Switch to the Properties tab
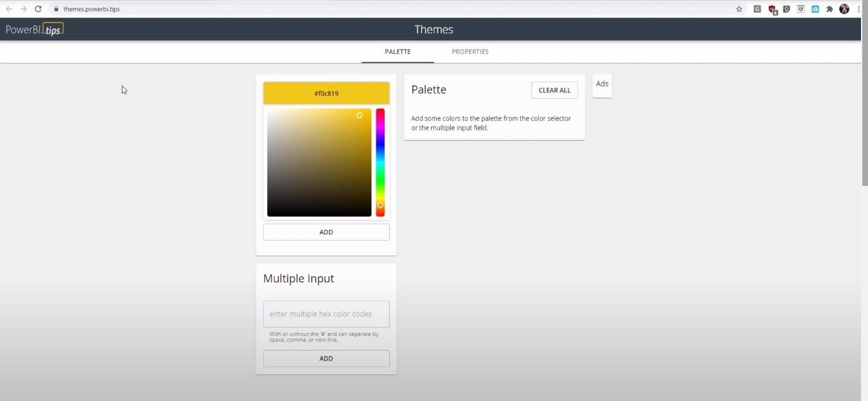 point(470,52)
